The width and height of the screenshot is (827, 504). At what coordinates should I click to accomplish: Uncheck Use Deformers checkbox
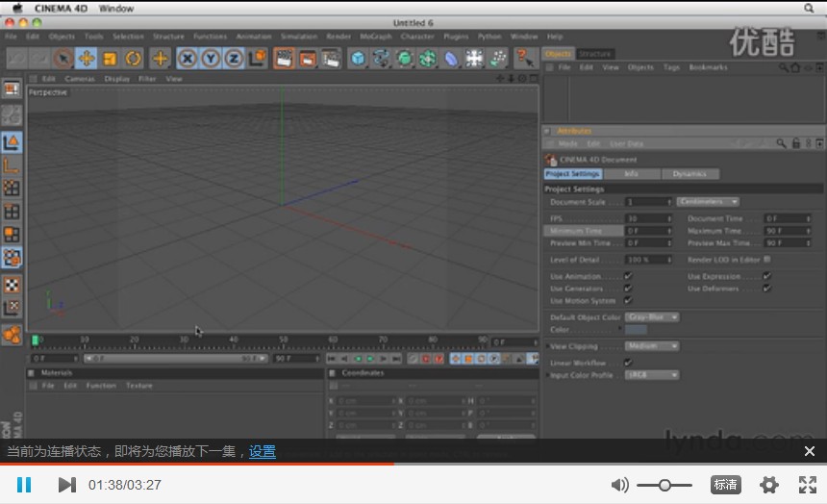(766, 289)
